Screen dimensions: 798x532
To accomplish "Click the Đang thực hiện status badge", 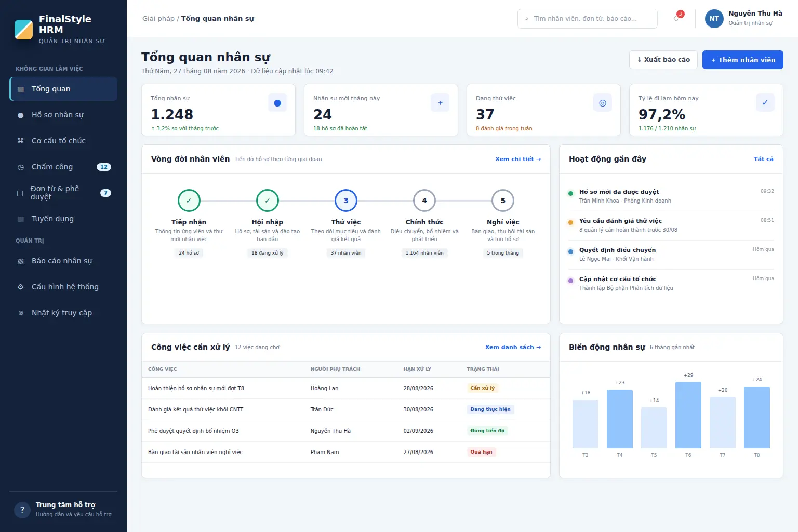I will coord(490,409).
